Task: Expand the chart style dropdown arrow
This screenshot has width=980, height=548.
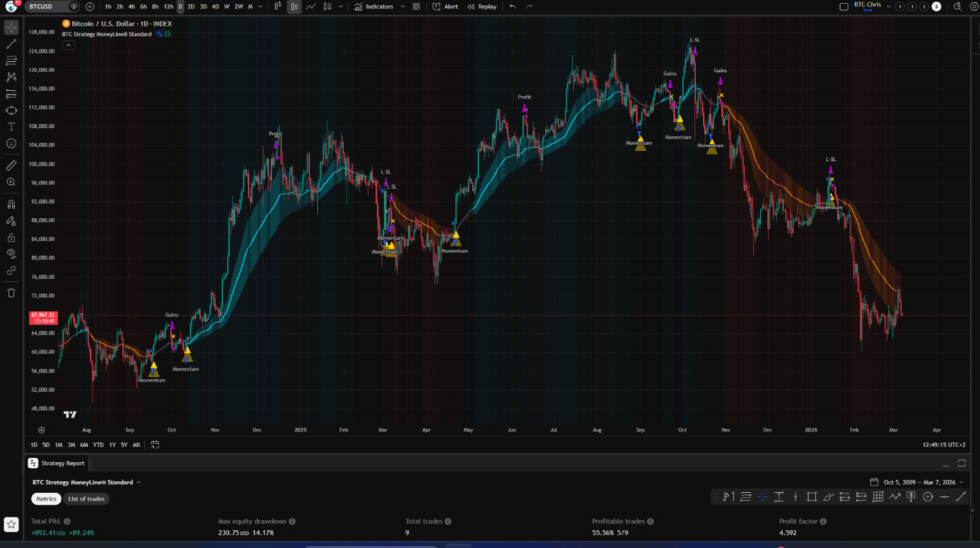Action: point(341,7)
